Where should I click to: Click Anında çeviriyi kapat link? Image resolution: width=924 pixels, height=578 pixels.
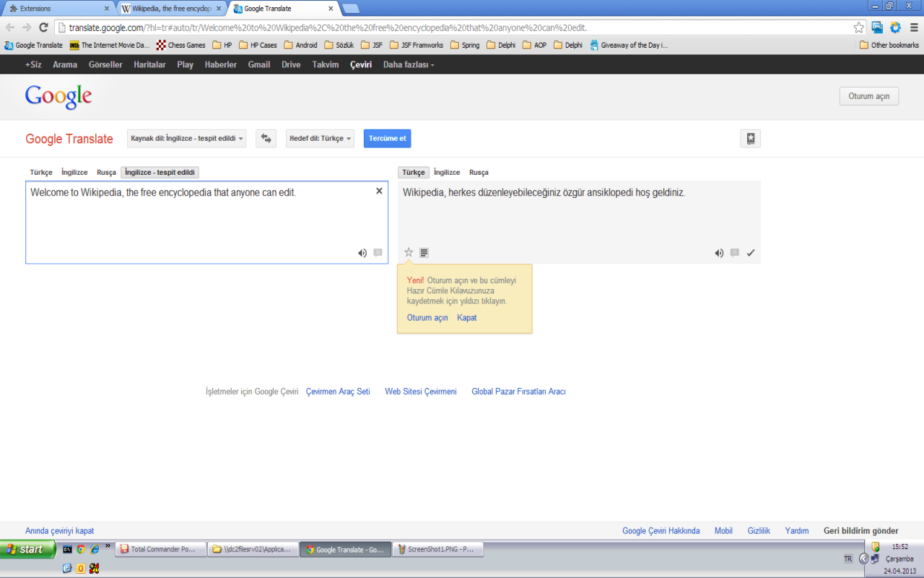60,530
